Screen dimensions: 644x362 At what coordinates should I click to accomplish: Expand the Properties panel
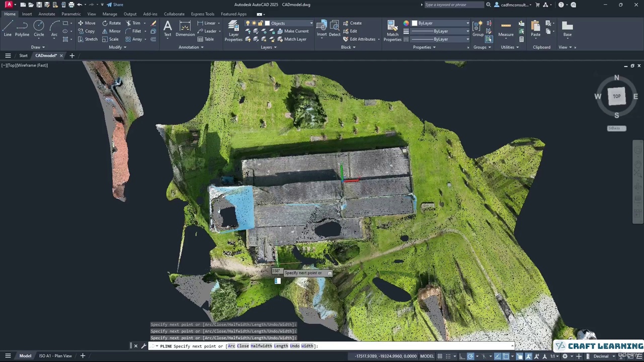[424, 47]
